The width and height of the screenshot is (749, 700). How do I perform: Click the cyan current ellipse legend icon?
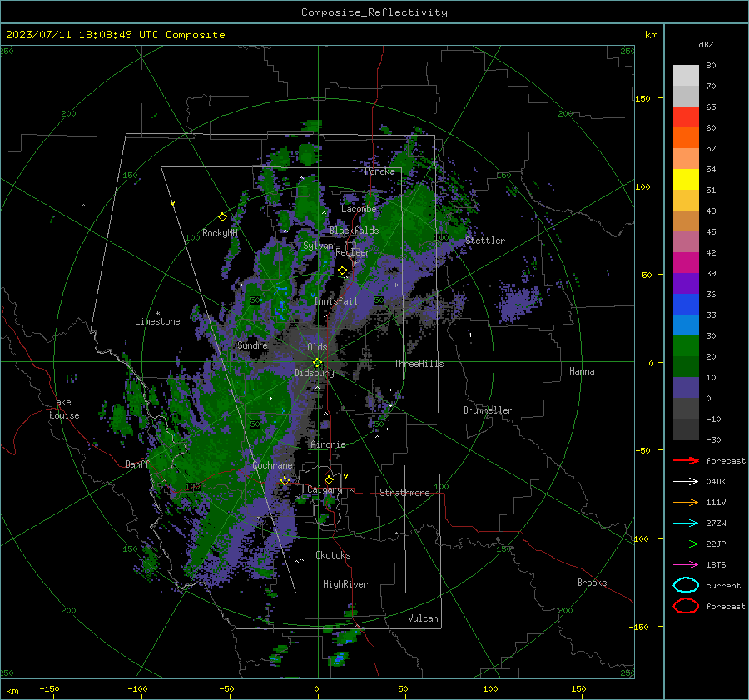coord(686,585)
